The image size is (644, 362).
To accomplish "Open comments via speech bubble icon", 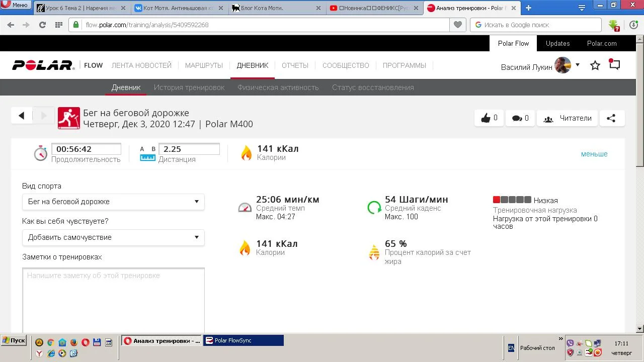I will [520, 118].
